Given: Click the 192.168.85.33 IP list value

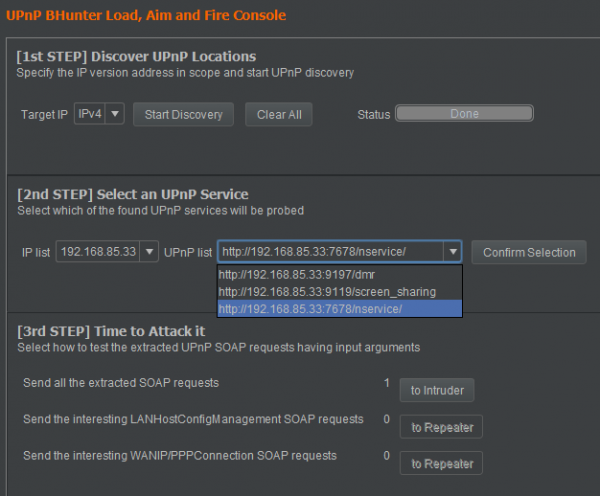Looking at the screenshot, I should 98,252.
